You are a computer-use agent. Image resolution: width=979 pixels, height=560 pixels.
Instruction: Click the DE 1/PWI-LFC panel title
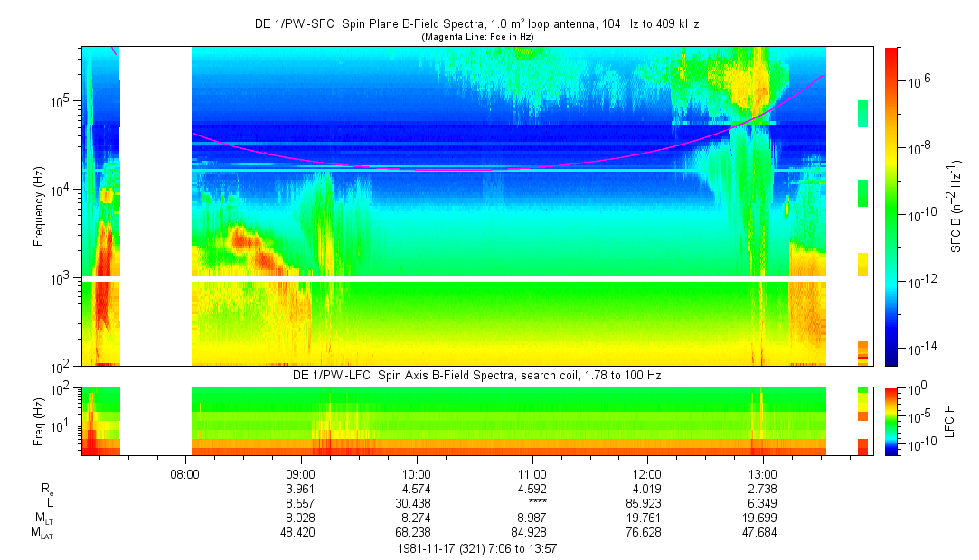point(476,375)
